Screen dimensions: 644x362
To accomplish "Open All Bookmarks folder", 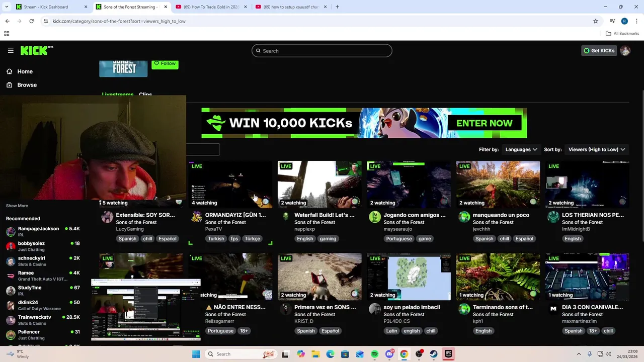I will coord(622,34).
